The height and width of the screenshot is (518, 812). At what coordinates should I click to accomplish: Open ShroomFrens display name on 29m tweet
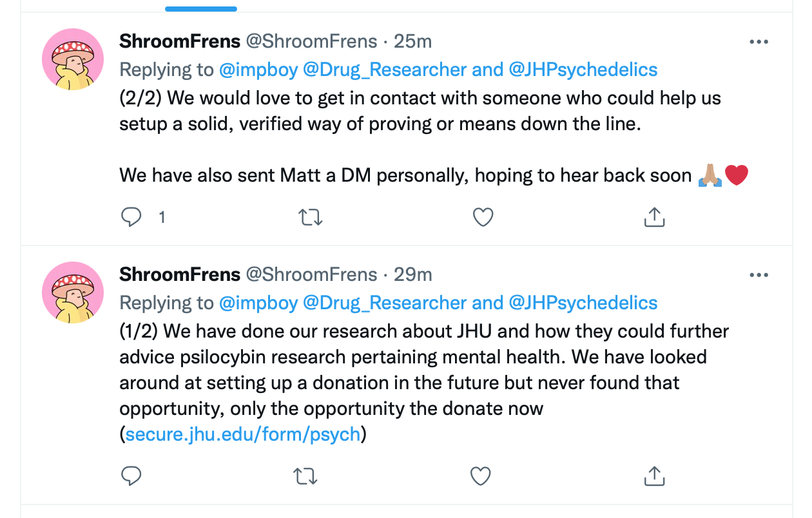tap(180, 274)
